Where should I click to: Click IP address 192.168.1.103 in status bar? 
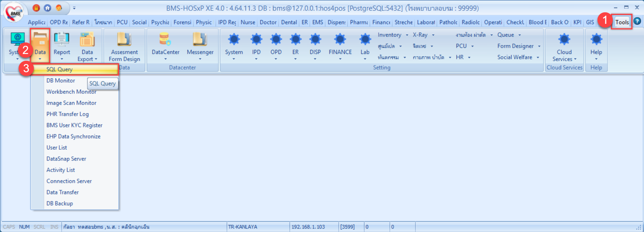[x=308, y=227]
